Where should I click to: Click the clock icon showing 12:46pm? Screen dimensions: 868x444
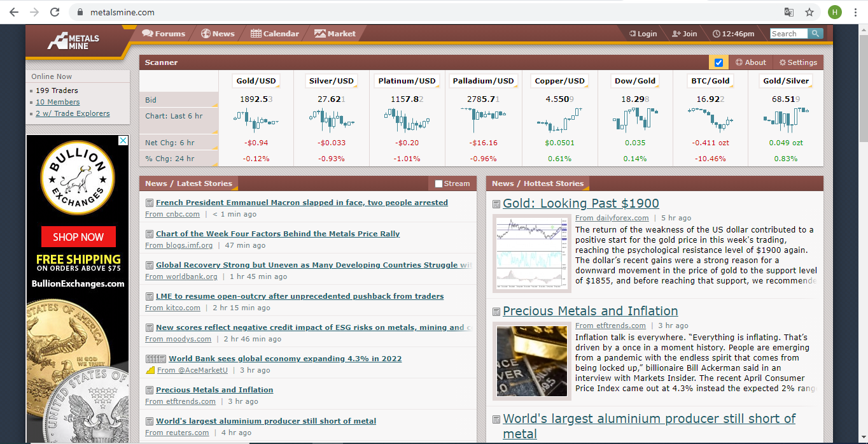click(x=717, y=34)
